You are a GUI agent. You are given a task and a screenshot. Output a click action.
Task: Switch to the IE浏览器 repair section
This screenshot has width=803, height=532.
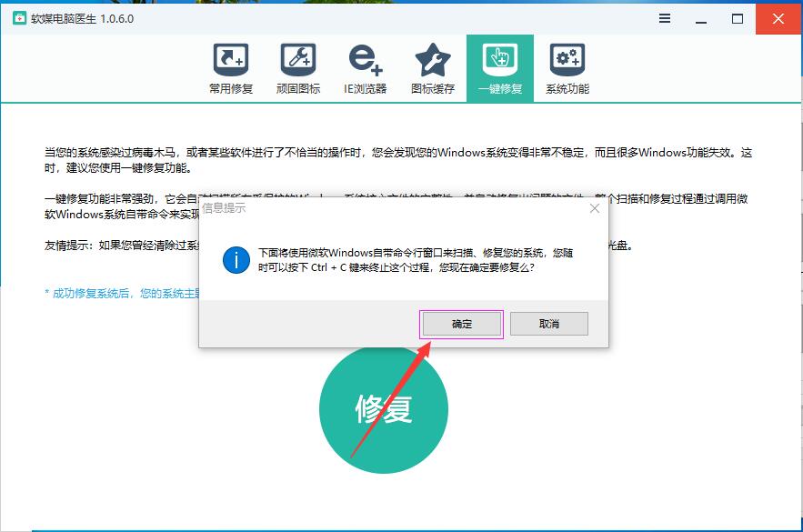pos(365,68)
